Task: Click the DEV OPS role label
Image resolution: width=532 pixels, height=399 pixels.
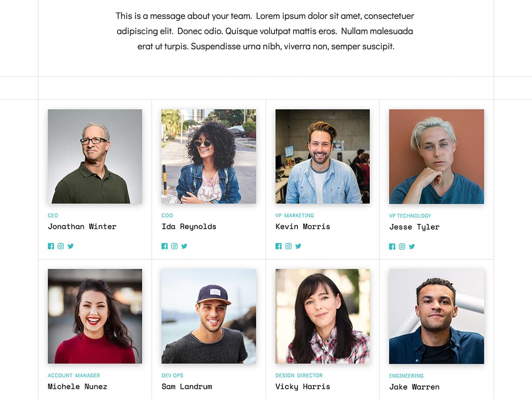Action: tap(172, 375)
